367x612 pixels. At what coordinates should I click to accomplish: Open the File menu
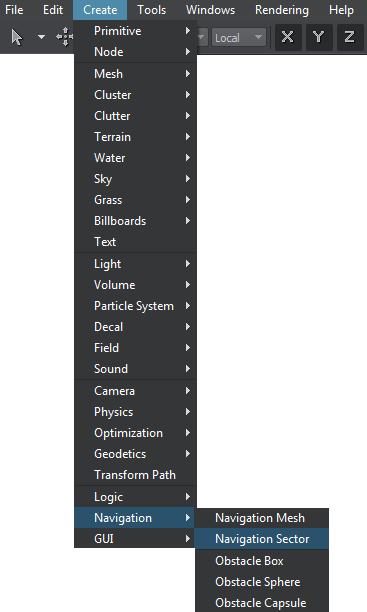tap(14, 10)
